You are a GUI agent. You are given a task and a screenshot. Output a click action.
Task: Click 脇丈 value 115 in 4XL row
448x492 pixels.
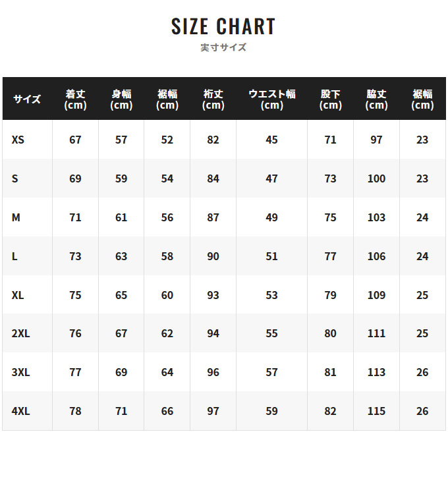pos(376,411)
